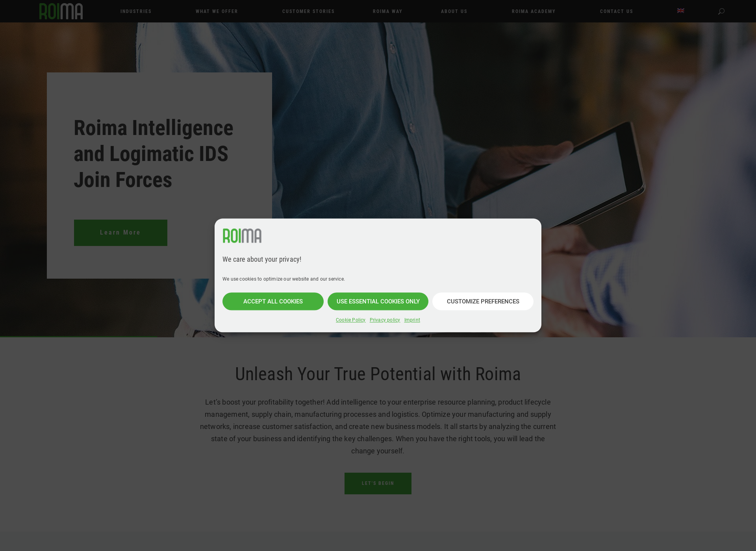Click the Cookie Policy link

tap(350, 320)
